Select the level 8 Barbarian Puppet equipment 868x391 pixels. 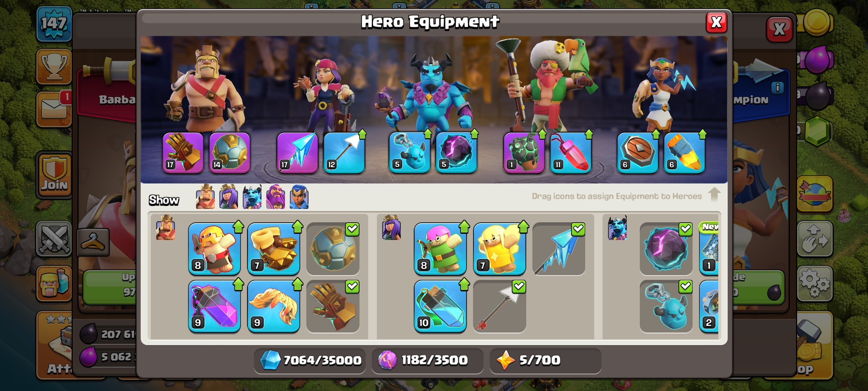pyautogui.click(x=214, y=249)
